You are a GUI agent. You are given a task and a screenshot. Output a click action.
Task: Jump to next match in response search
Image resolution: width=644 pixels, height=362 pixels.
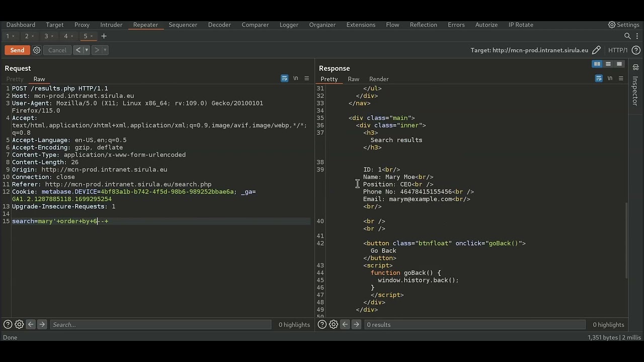click(x=356, y=325)
